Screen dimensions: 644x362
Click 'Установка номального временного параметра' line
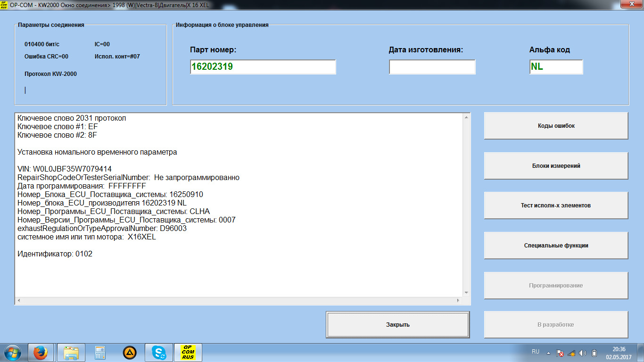click(97, 152)
